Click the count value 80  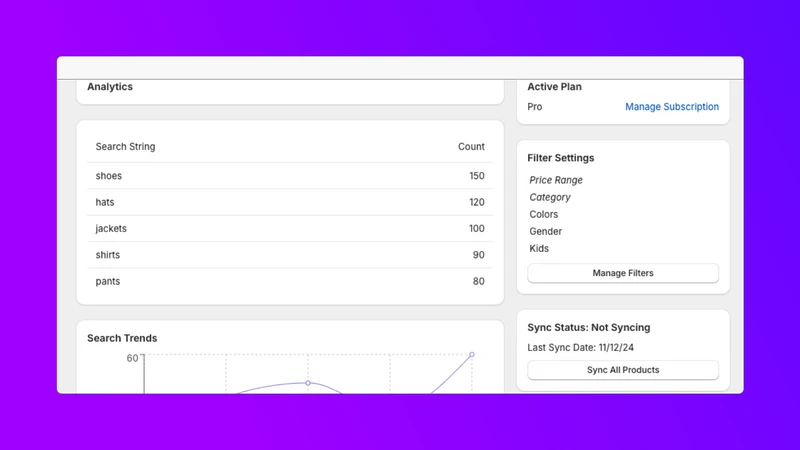(x=478, y=281)
